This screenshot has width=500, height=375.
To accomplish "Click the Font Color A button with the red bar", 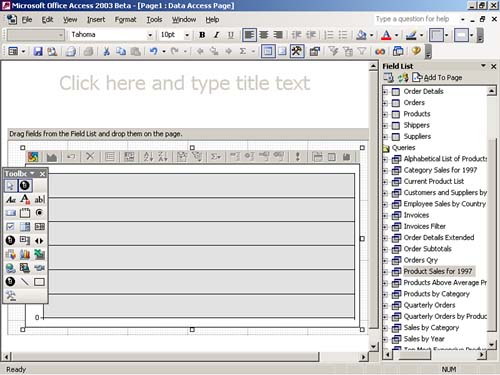I will click(386, 35).
